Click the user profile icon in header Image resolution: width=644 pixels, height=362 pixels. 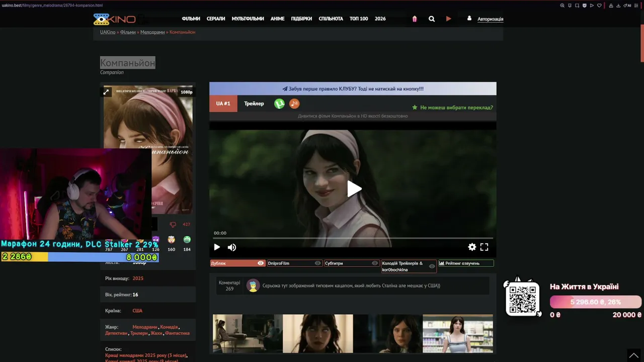[x=469, y=18]
